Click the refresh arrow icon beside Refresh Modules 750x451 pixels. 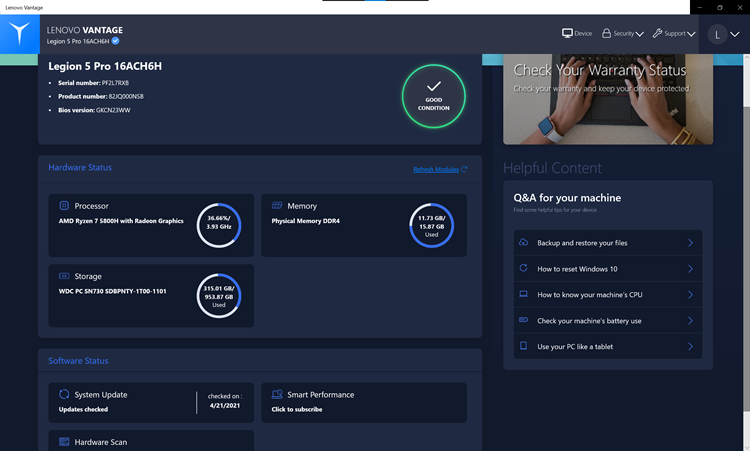click(464, 169)
